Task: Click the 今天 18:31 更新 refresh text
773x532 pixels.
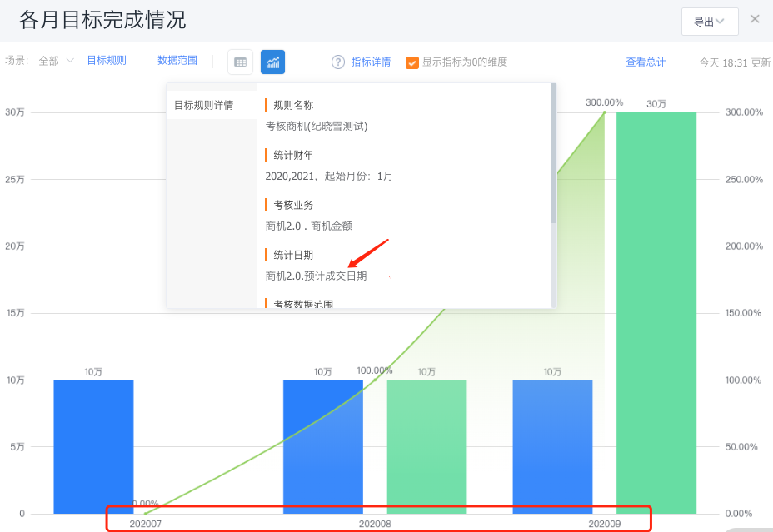Action: coord(734,62)
